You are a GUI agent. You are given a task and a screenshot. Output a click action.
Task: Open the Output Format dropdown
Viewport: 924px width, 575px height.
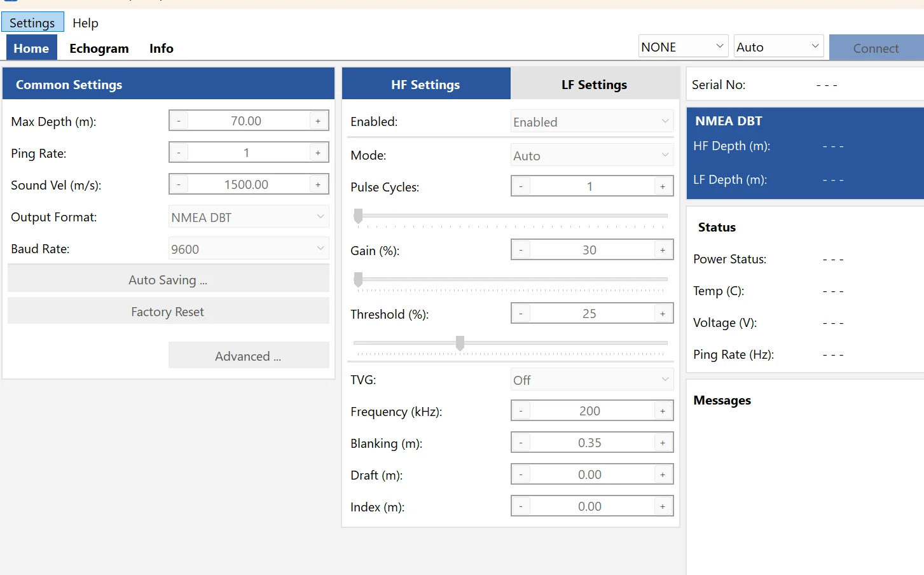249,217
